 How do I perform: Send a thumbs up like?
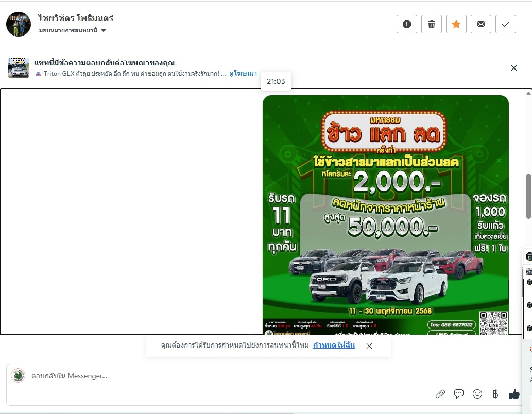click(514, 394)
